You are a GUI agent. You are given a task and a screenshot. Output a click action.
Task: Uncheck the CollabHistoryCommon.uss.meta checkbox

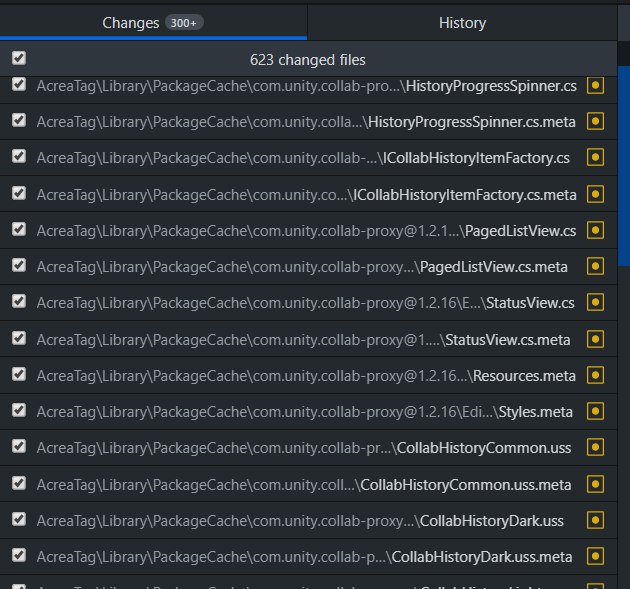point(19,483)
